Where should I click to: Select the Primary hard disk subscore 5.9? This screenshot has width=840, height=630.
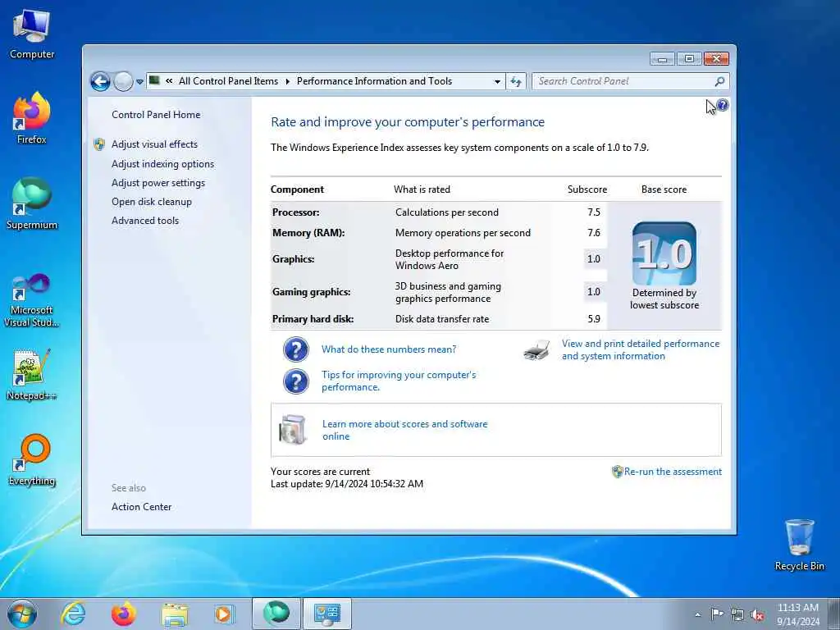coord(594,319)
